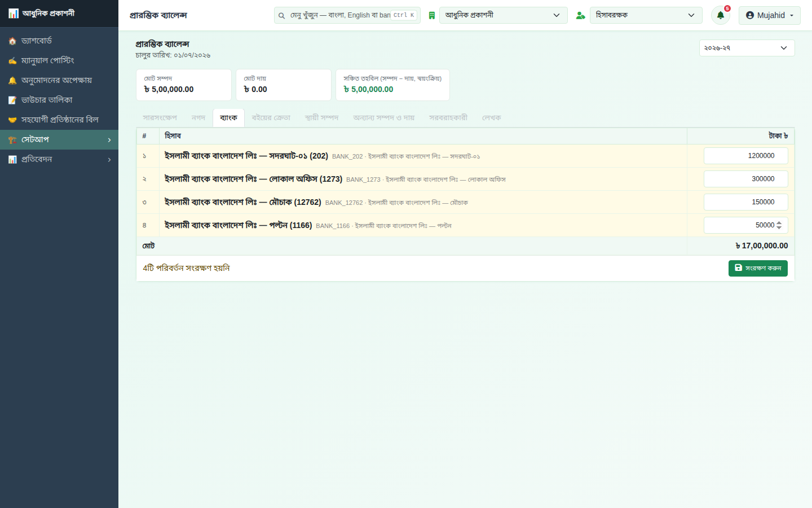Switch to the স্থায়ী সম্পদ tab
812x508 pixels.
321,118
